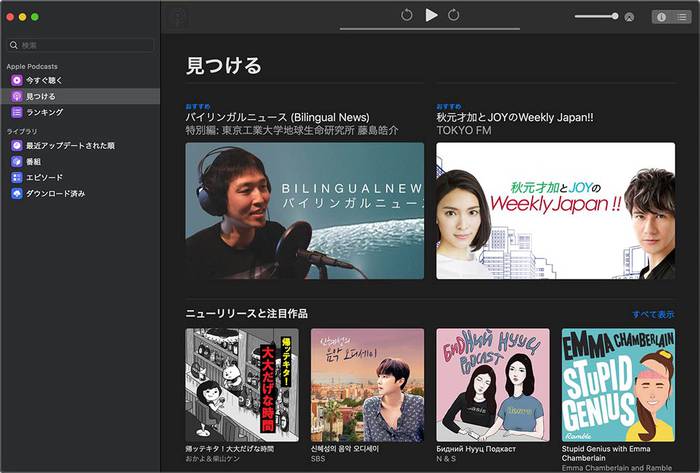Click the playback progress bar

click(430, 29)
